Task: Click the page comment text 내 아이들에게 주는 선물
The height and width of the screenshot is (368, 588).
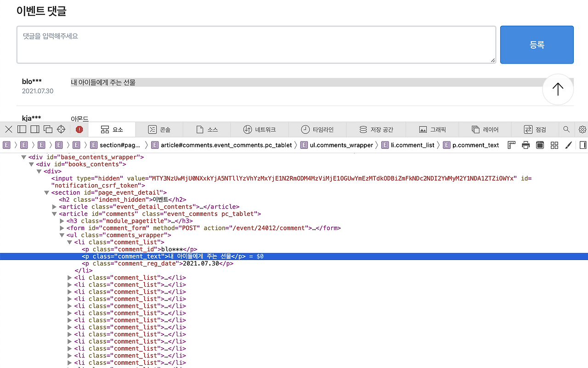Action: pos(103,82)
